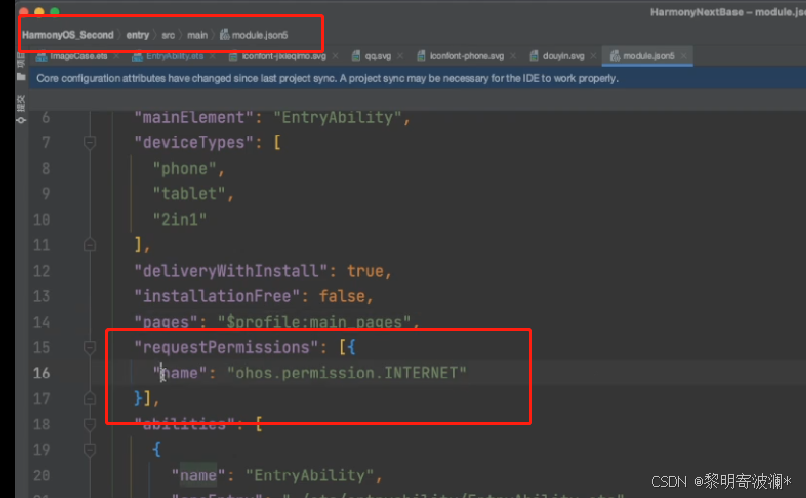Click the "deliveryWithInstall" key

click(231, 271)
